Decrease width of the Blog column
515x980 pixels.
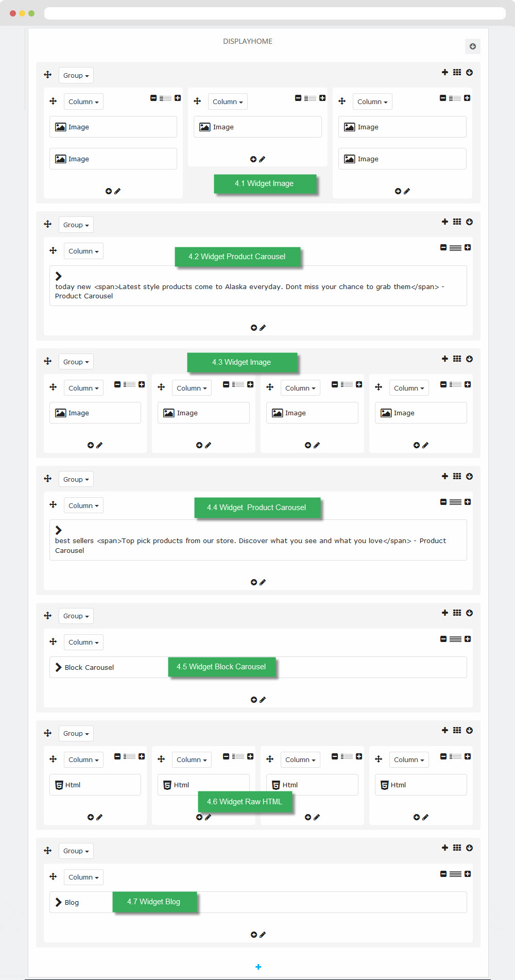click(x=443, y=874)
